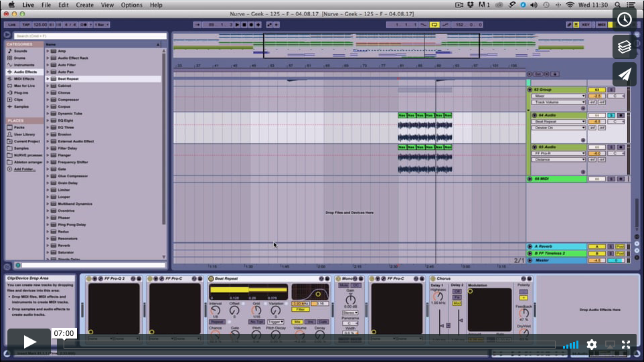
Task: Toggle the metronome button
Action: 84,25
